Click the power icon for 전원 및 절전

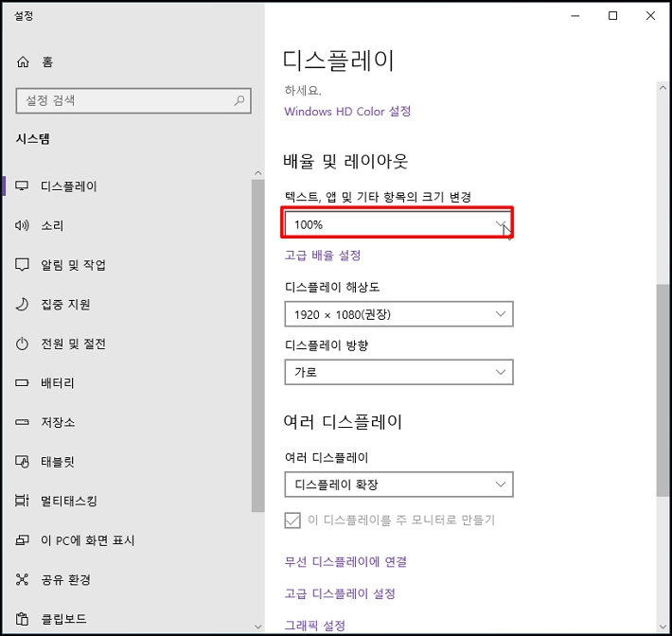coord(22,344)
